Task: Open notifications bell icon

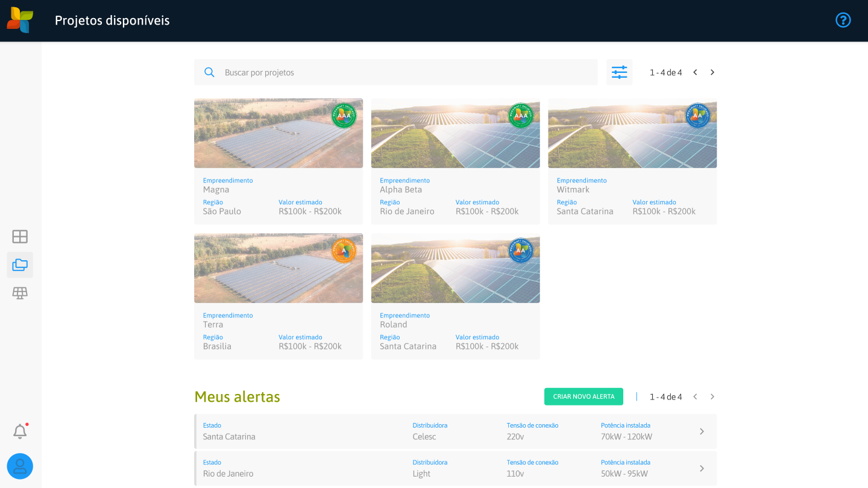Action: [20, 431]
